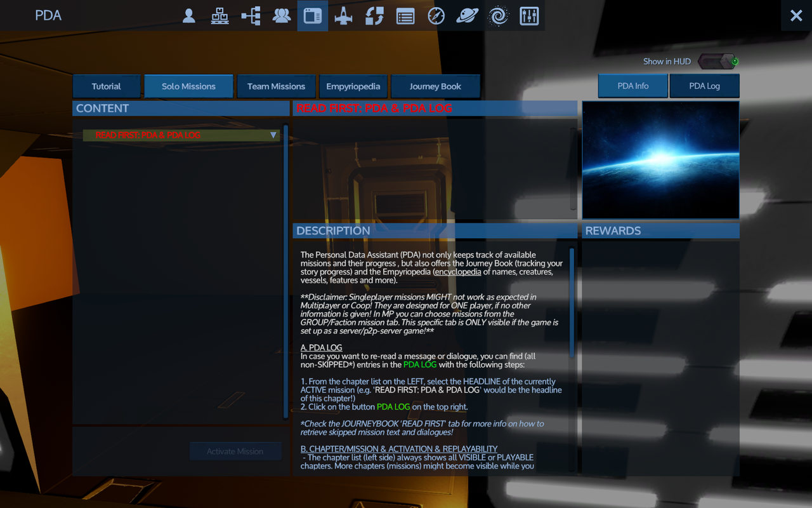Image resolution: width=812 pixels, height=508 pixels.
Task: Switch to the Tutorial tab
Action: 106,86
